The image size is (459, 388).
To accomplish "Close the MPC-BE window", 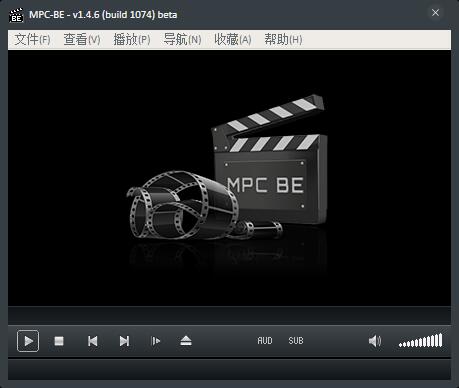I will point(435,13).
